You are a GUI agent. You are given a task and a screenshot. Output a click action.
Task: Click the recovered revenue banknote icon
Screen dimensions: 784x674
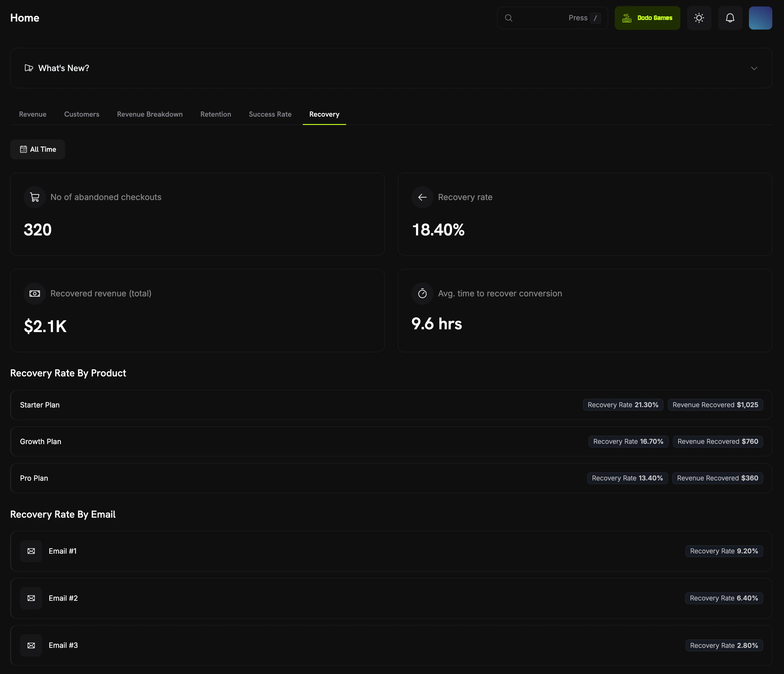pos(35,294)
